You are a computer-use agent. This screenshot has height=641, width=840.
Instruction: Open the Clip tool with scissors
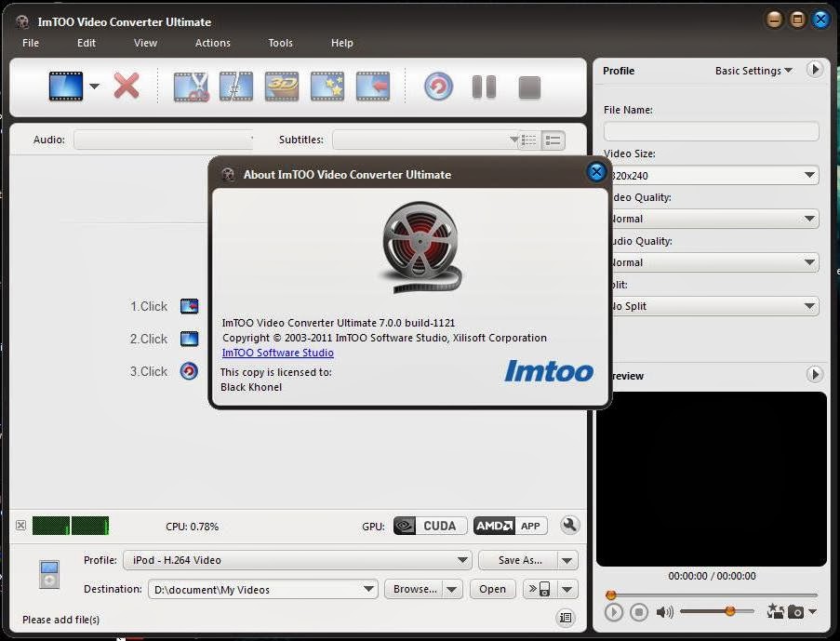192,87
